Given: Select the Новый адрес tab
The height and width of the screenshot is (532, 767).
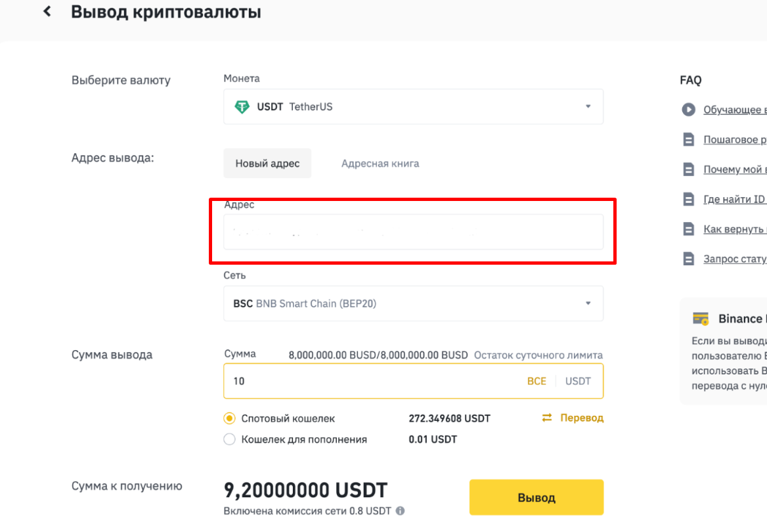Looking at the screenshot, I should [267, 163].
